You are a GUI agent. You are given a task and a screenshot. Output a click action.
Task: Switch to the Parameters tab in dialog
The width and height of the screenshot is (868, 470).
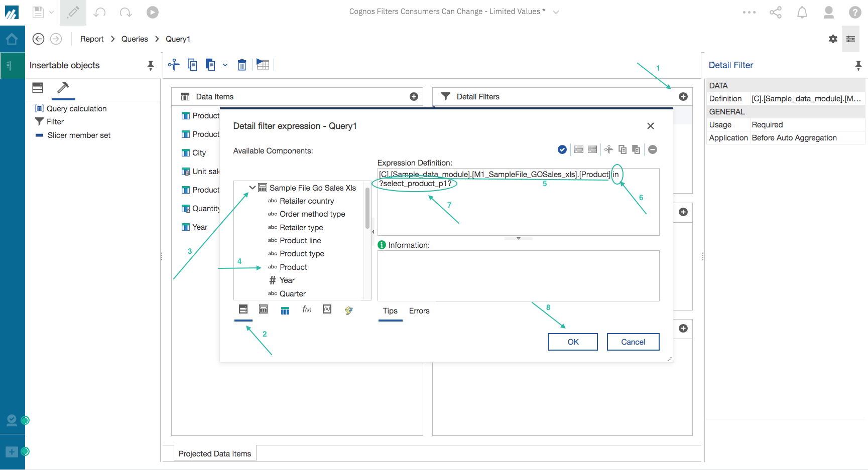[327, 309]
